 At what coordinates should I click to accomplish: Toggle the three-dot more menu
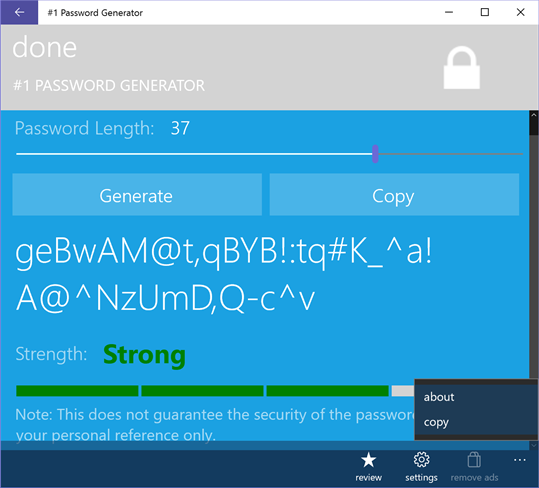(x=519, y=460)
